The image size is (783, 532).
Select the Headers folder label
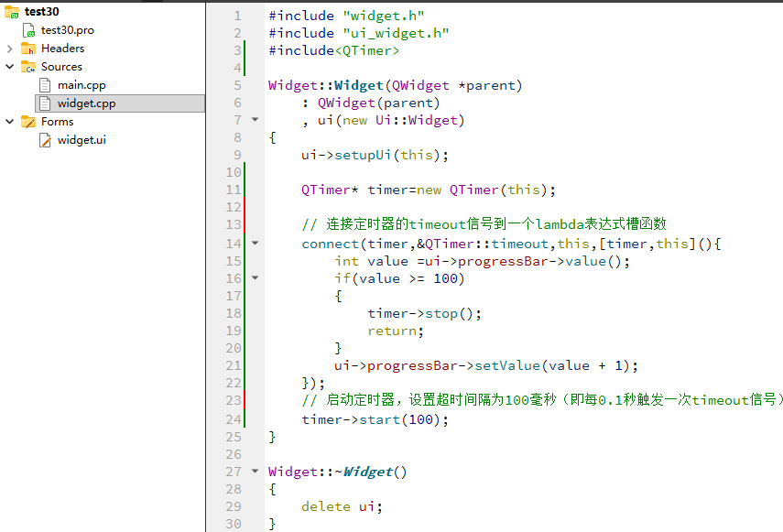[x=62, y=49]
